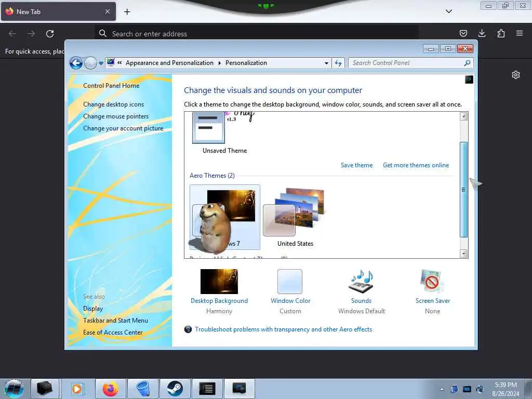Viewport: 532px width, 399px height.
Task: Click the magnifier icon in Control Panel search
Action: [x=467, y=63]
